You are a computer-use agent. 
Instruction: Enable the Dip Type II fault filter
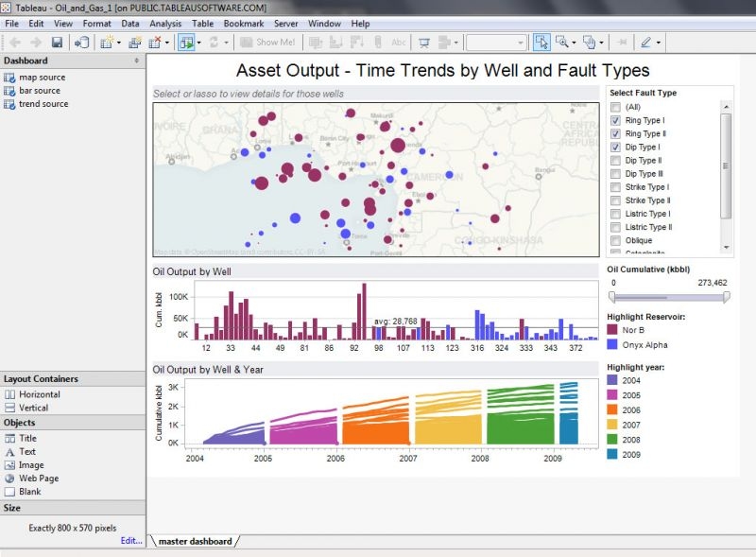coord(616,161)
